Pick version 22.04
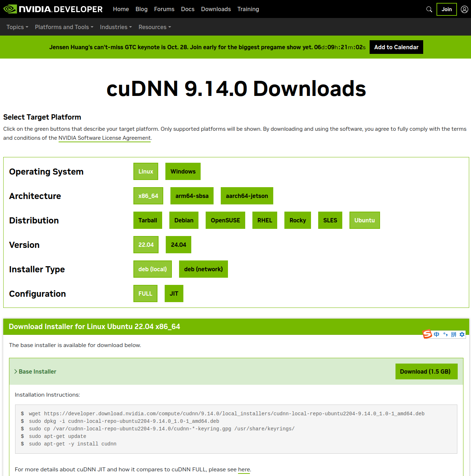The height and width of the screenshot is (476, 471). (x=146, y=245)
